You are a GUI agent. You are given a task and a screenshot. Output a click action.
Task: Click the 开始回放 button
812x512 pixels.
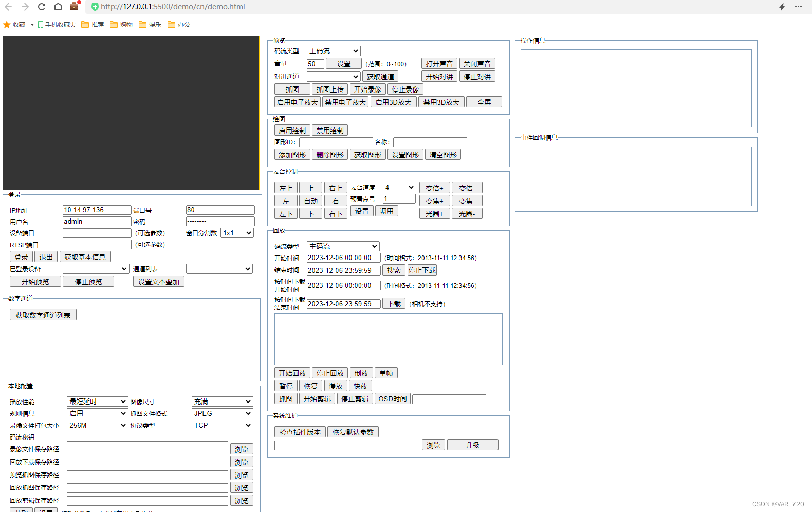(292, 373)
